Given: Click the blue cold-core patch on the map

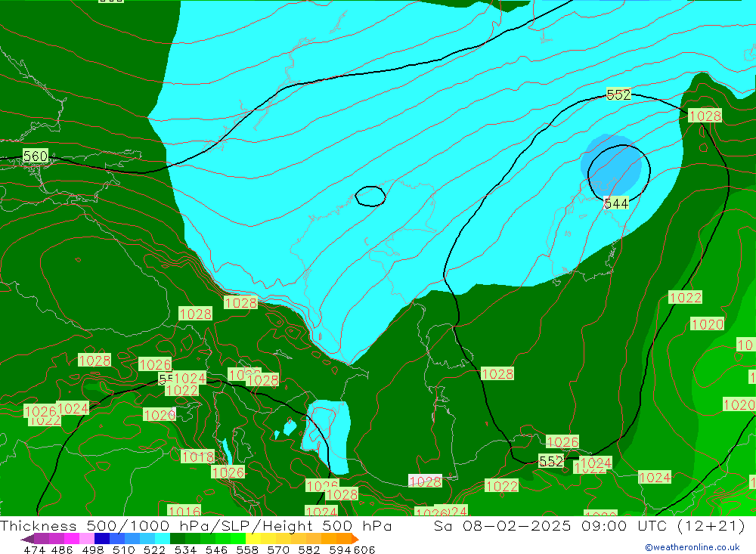Looking at the screenshot, I should point(612,164).
